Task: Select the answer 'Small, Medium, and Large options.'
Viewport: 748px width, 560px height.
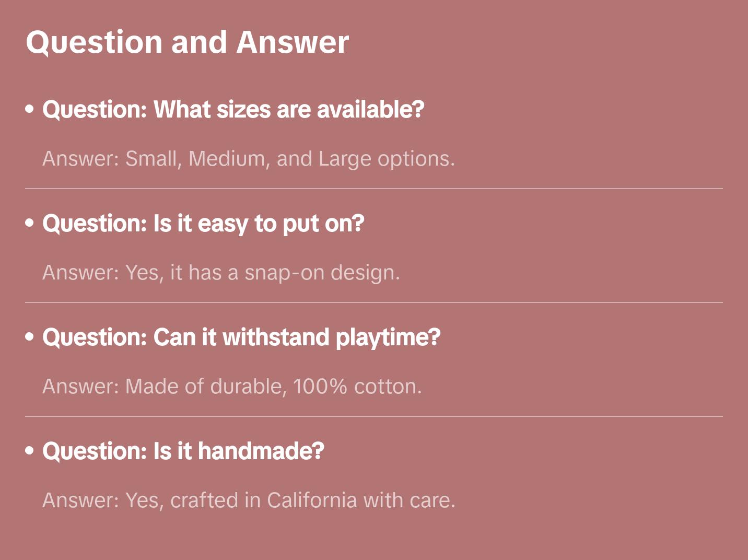Action: click(249, 159)
